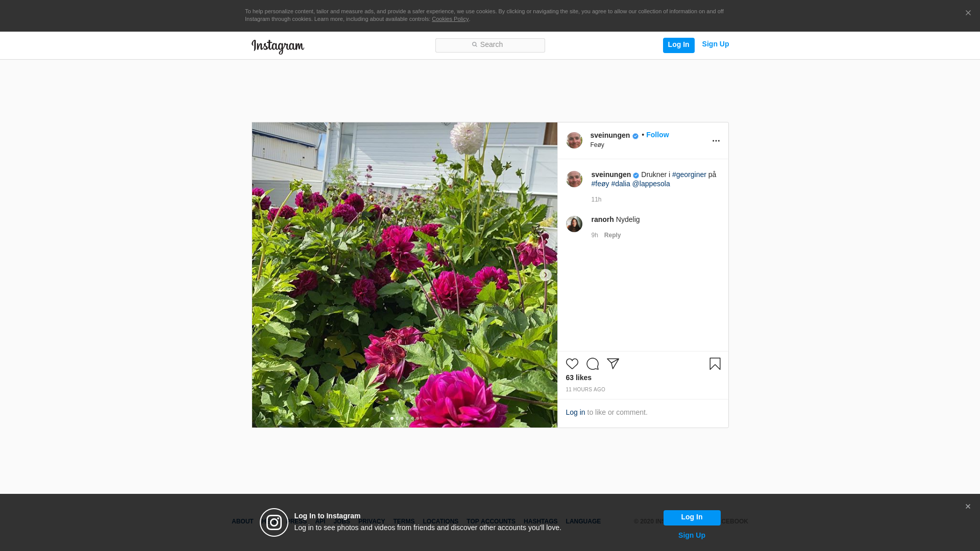The height and width of the screenshot is (551, 980).
Task: Follow the sveinungen account
Action: (657, 135)
